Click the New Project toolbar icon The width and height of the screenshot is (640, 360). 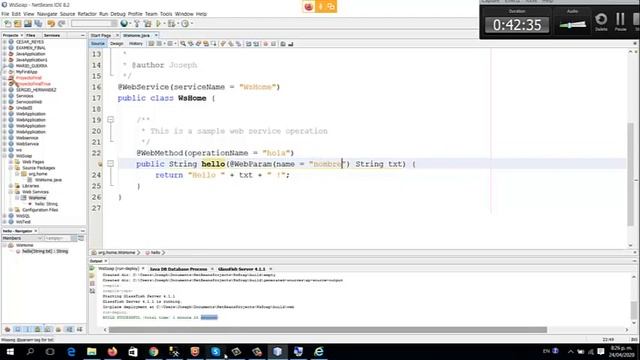[18, 24]
